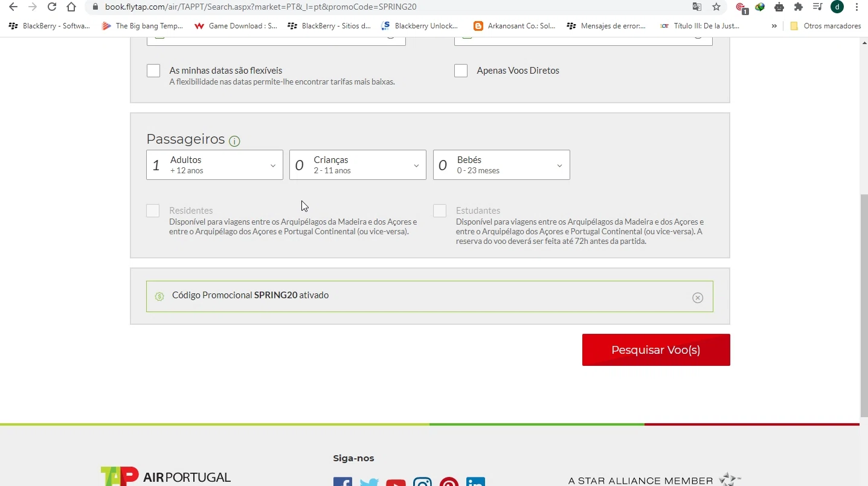Open 'Arkanosant Co.: Sol...' bookmark
The width and height of the screenshot is (868, 486).
(515, 26)
